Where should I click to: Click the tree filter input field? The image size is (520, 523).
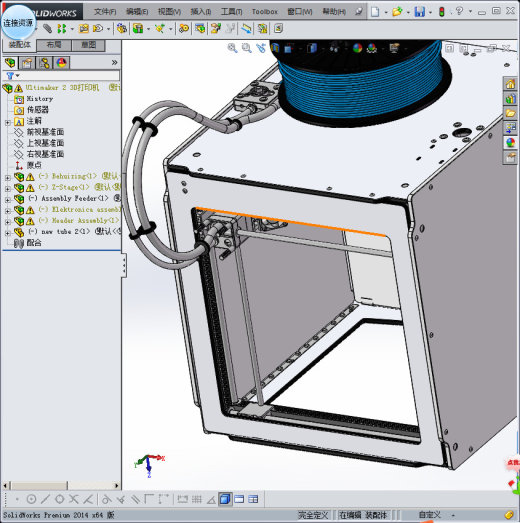(70, 76)
